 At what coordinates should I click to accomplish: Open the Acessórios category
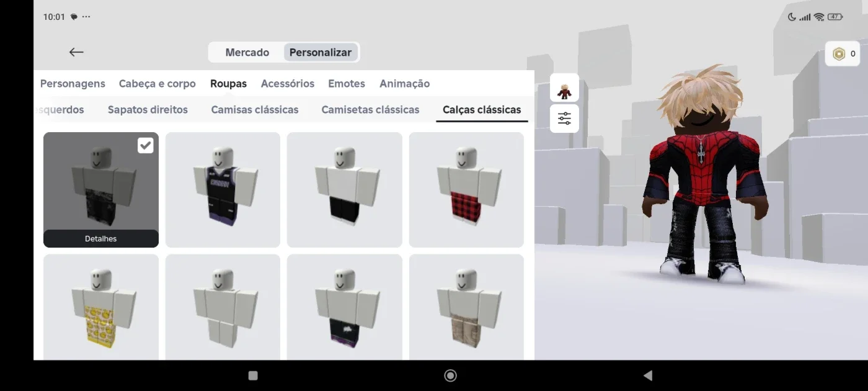[288, 83]
